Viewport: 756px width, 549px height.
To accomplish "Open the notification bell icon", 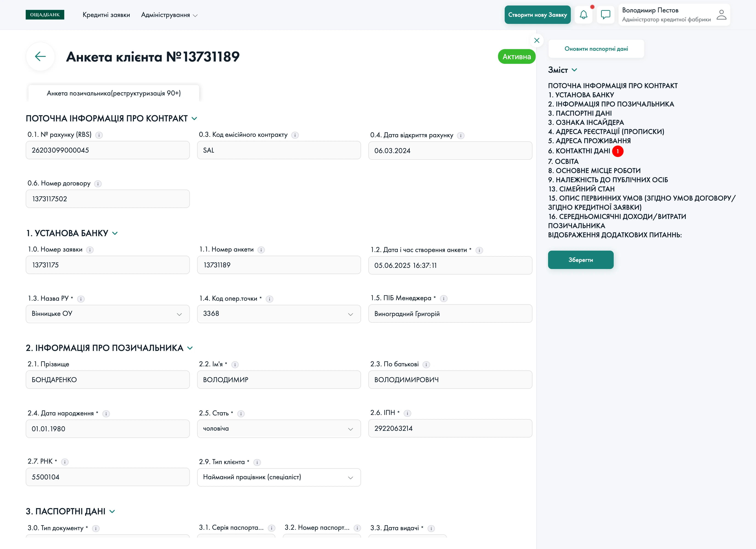I will click(583, 15).
